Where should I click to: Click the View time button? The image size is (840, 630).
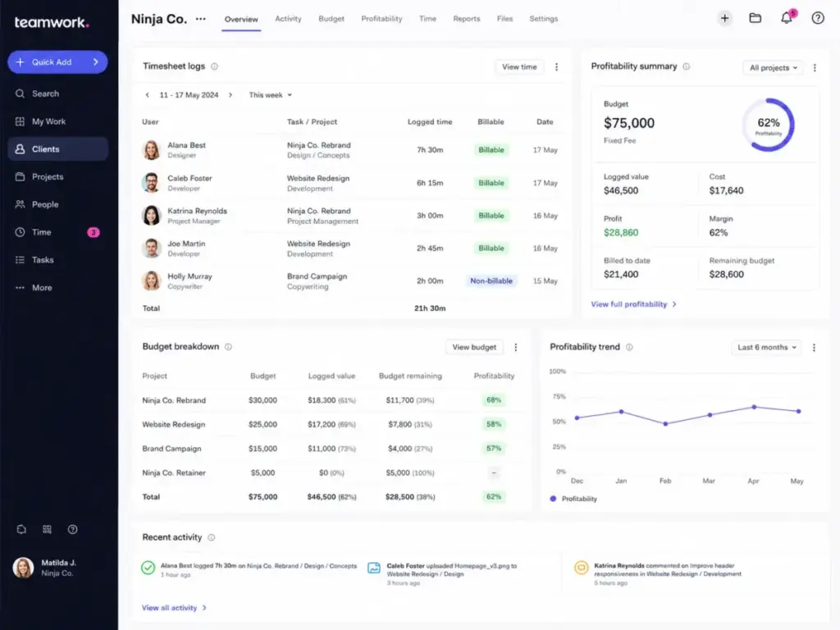(x=519, y=67)
